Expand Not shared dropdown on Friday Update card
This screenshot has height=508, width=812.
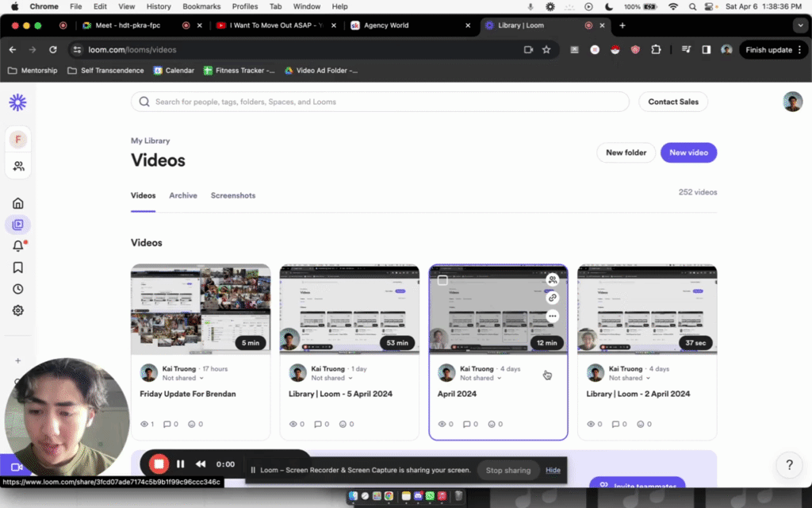tap(183, 378)
